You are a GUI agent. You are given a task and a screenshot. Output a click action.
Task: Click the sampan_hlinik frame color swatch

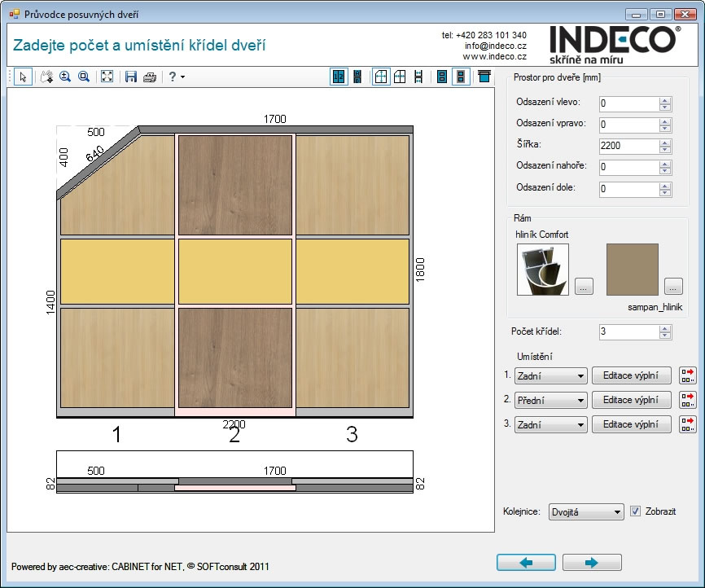(632, 270)
